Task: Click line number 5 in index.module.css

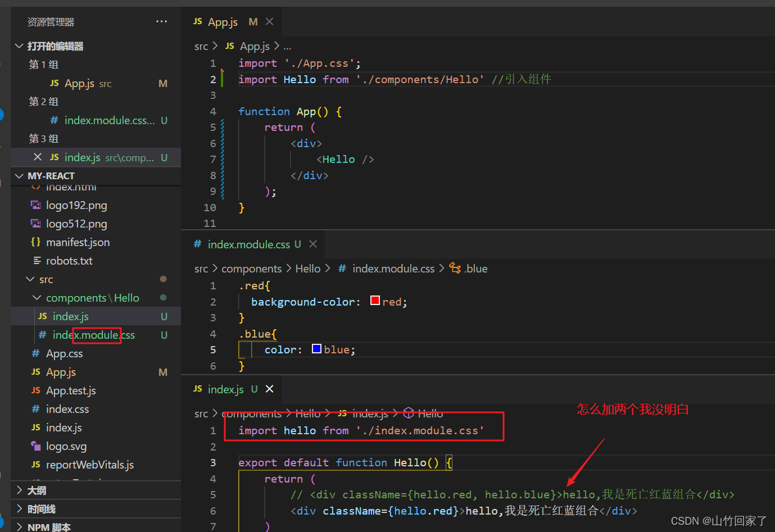Action: [213, 349]
